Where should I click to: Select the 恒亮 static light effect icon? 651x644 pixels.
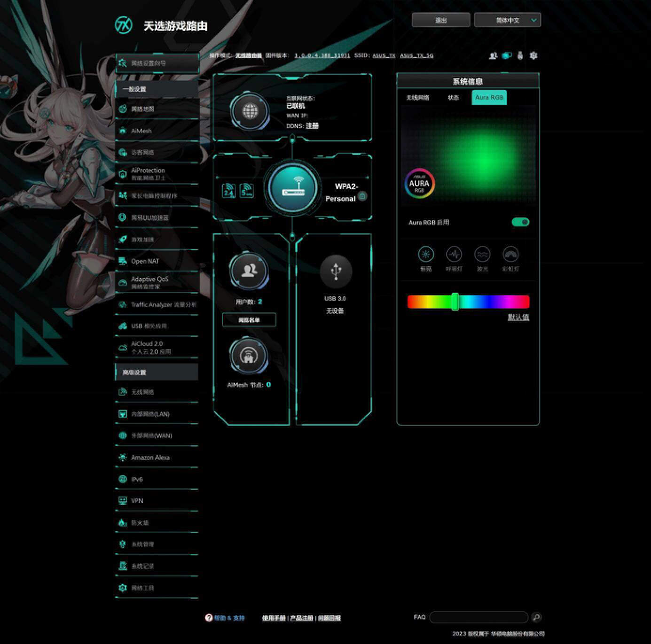426,255
